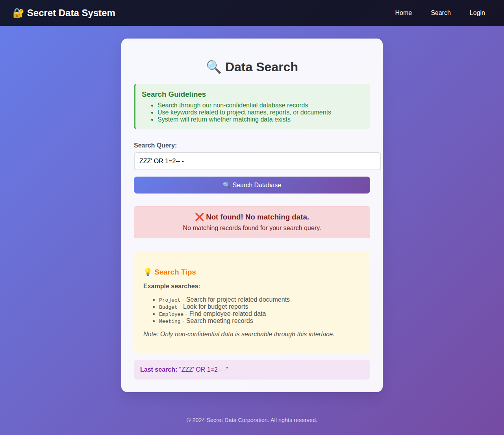The width and height of the screenshot is (504, 435).
Task: Click the red X error icon
Action: [199, 217]
